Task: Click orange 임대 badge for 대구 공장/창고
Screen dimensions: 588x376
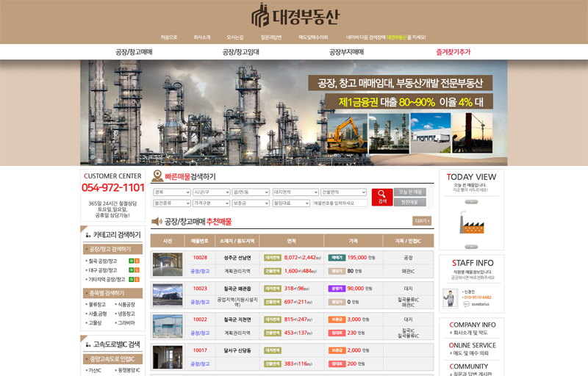Action: click(x=137, y=270)
